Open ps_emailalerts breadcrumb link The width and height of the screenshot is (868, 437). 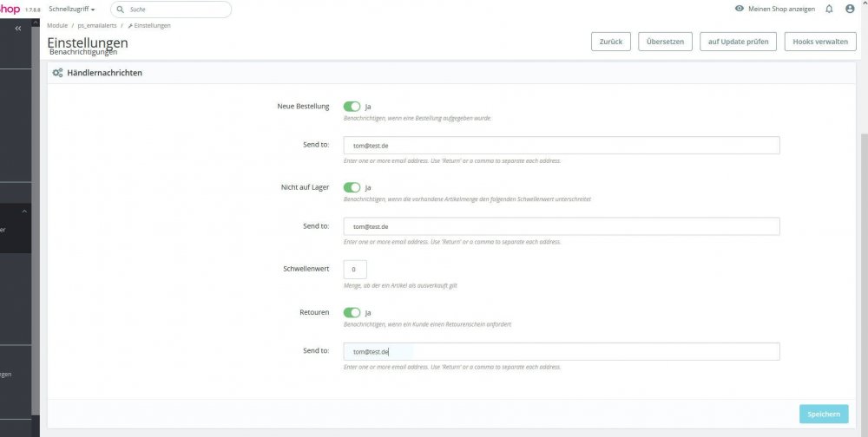click(96, 26)
